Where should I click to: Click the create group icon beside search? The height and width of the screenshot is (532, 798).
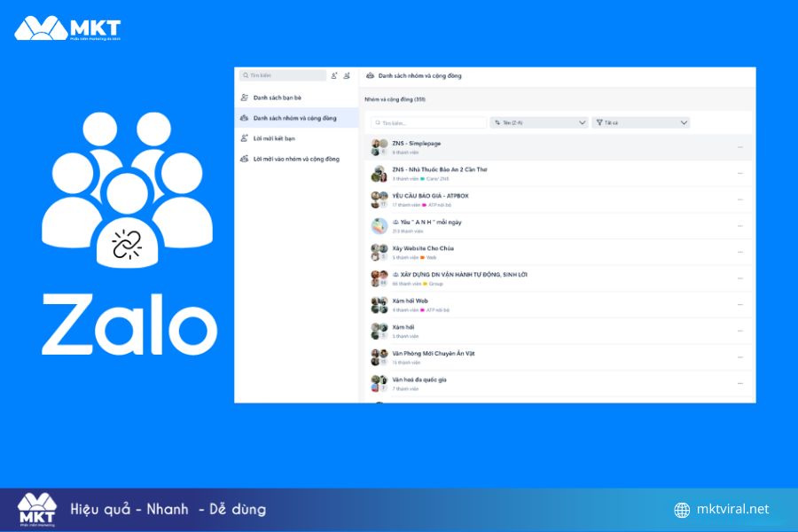point(347,75)
